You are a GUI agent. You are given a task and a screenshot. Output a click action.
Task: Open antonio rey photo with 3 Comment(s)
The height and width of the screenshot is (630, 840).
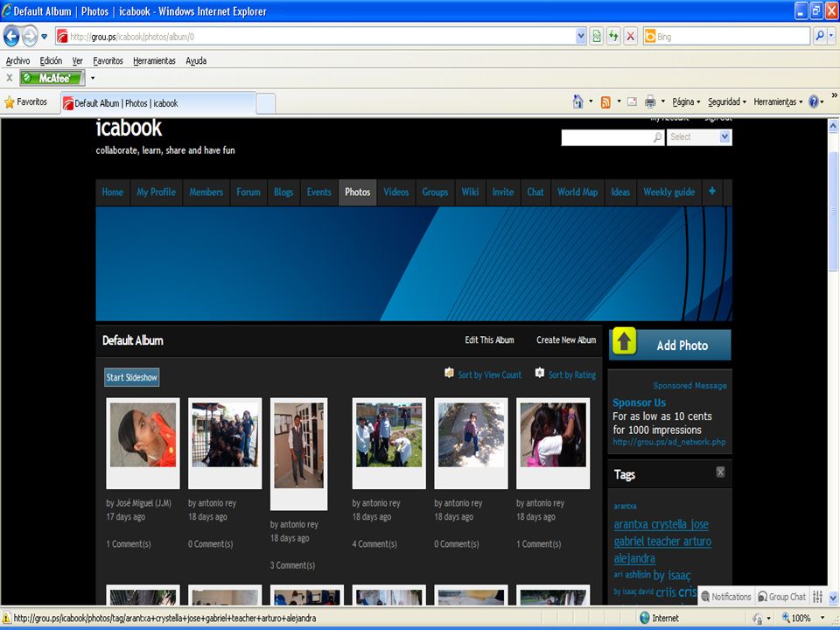click(298, 453)
